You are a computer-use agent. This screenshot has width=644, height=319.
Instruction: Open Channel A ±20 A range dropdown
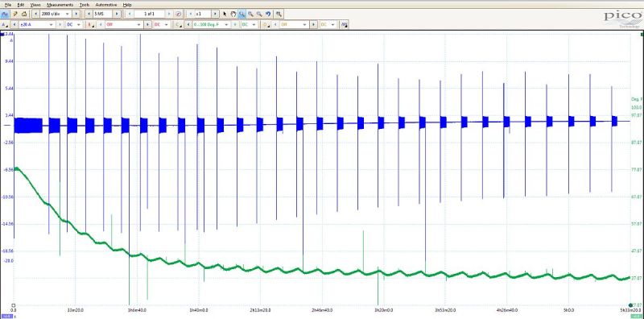pos(37,25)
